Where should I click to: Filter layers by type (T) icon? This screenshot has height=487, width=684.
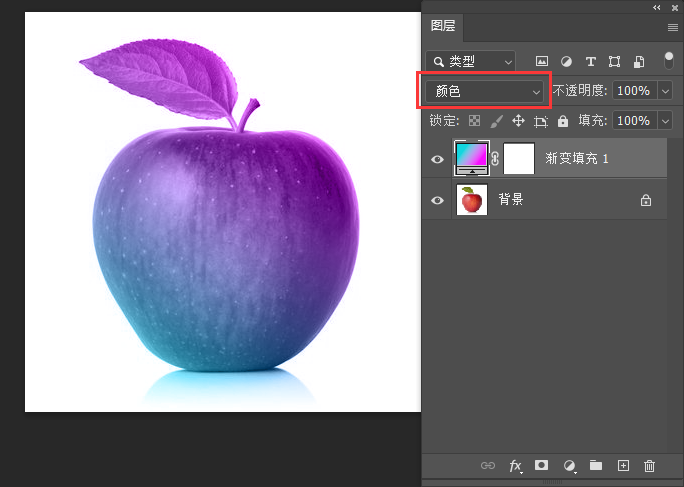click(x=591, y=62)
